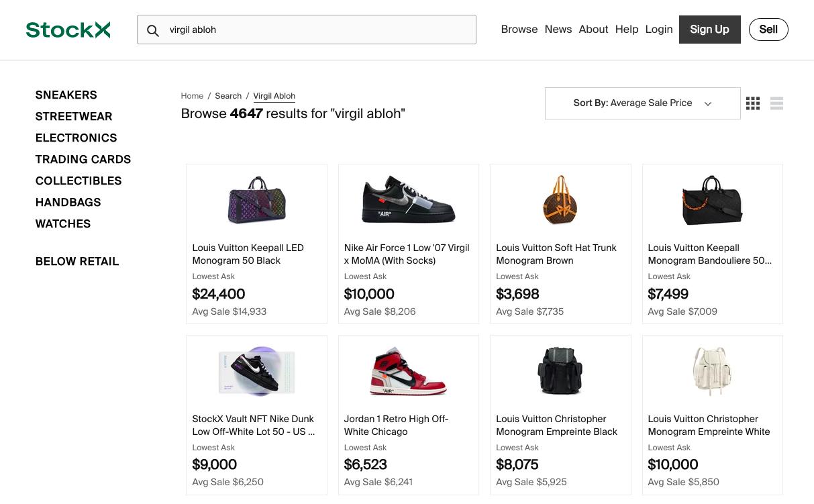The height and width of the screenshot is (504, 814).
Task: Click the Sell button
Action: pyautogui.click(x=768, y=30)
